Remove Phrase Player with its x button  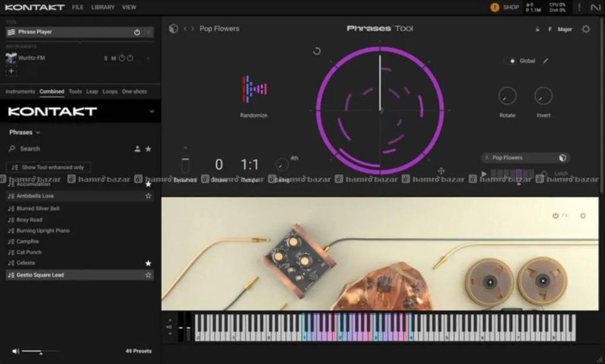tap(148, 32)
